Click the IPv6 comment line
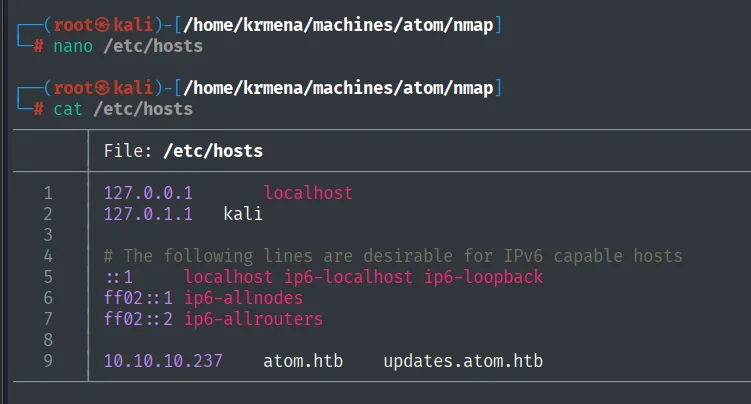751x404 pixels. tap(393, 256)
